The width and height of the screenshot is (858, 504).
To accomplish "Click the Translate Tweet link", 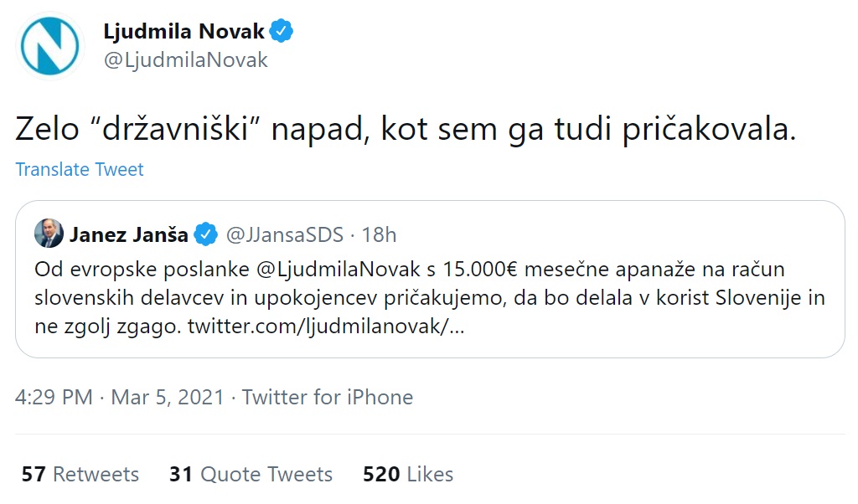I will coord(80,169).
